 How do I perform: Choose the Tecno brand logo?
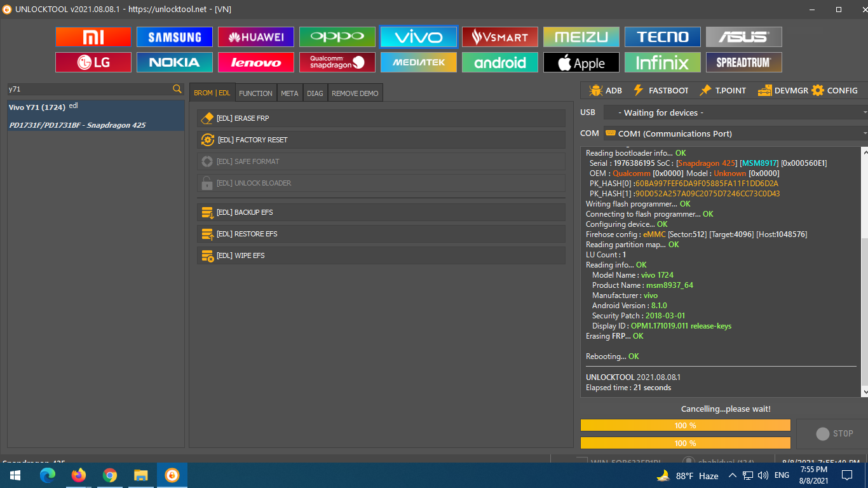click(x=663, y=37)
